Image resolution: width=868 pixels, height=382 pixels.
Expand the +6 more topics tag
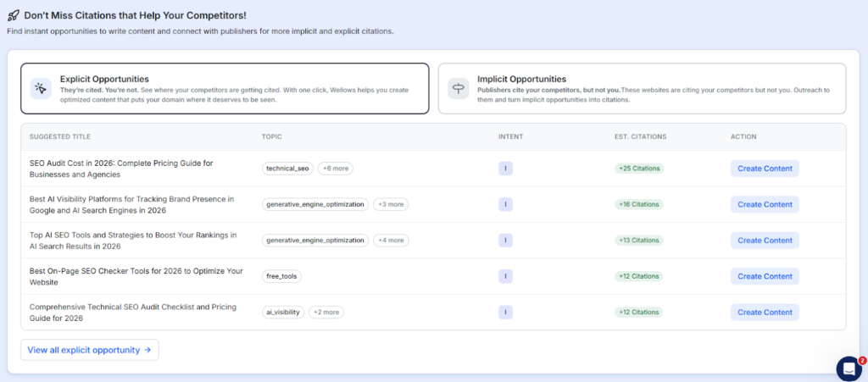pos(336,169)
